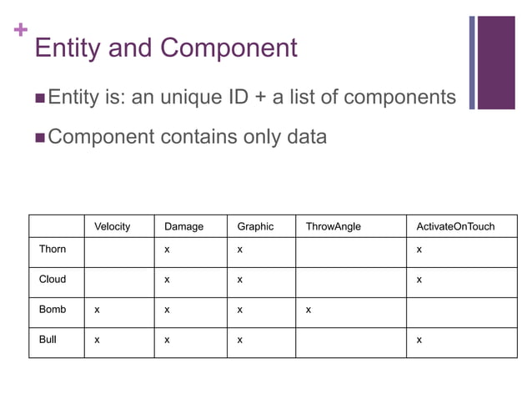
Task: Click the Cloud row label
Action: (53, 280)
